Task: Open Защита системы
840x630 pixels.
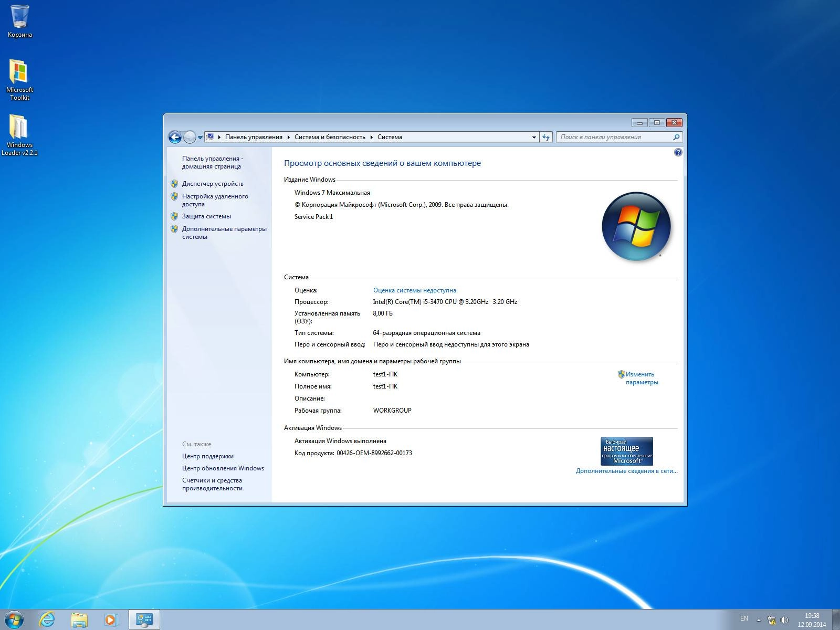Action: point(206,216)
